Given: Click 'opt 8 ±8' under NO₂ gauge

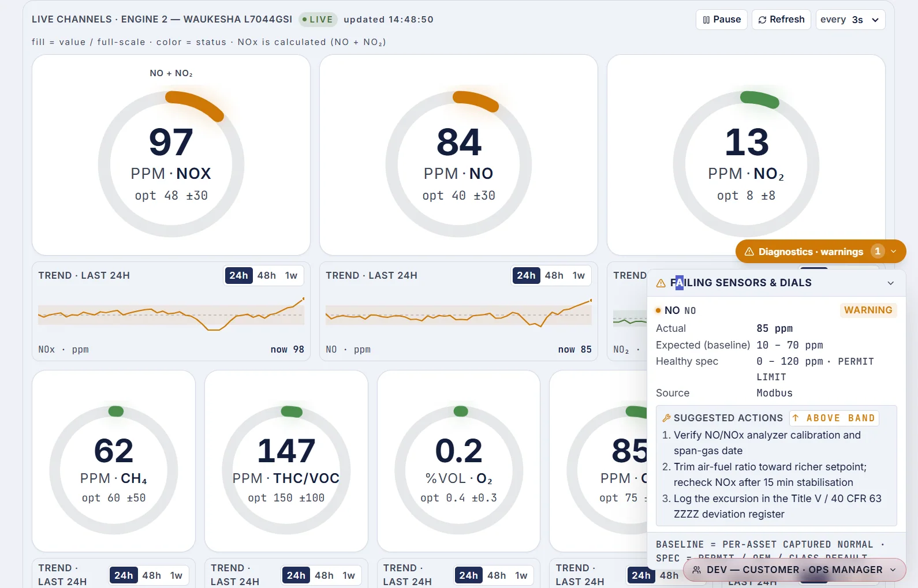Looking at the screenshot, I should point(746,196).
